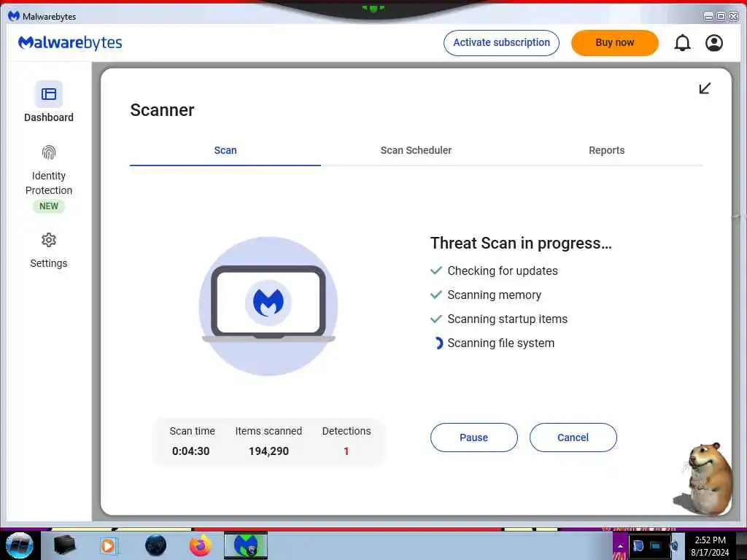
Task: Click the 'Scanning file system' step
Action: [x=492, y=343]
